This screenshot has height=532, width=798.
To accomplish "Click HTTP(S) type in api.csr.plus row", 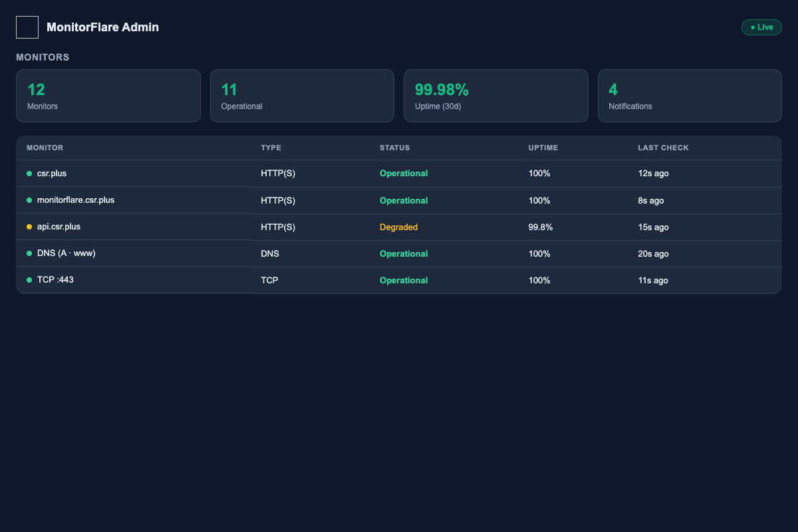I will pyautogui.click(x=278, y=227).
